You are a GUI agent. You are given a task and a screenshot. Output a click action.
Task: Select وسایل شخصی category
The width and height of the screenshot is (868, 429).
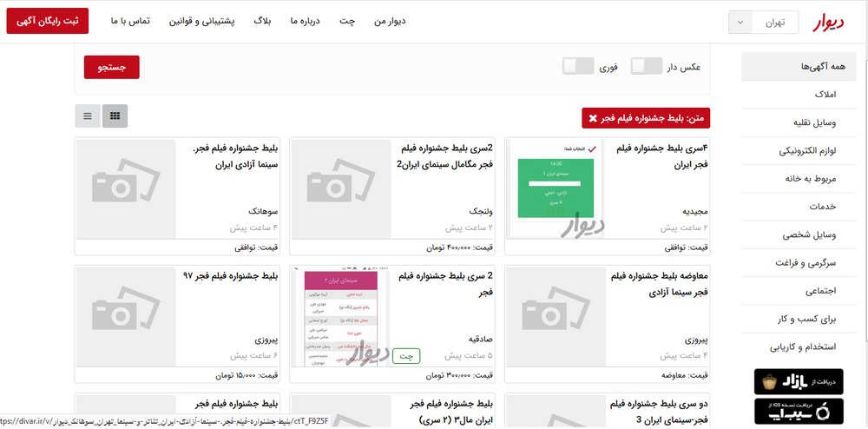point(799,234)
